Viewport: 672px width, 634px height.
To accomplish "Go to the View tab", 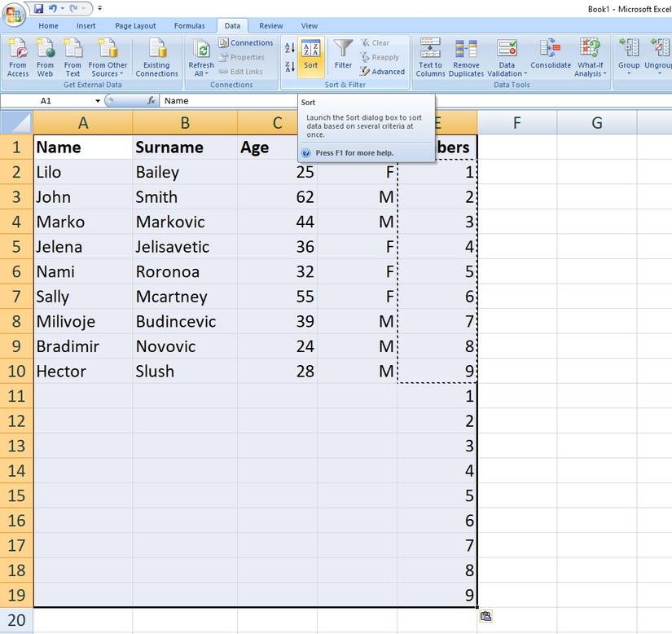I will 309,26.
